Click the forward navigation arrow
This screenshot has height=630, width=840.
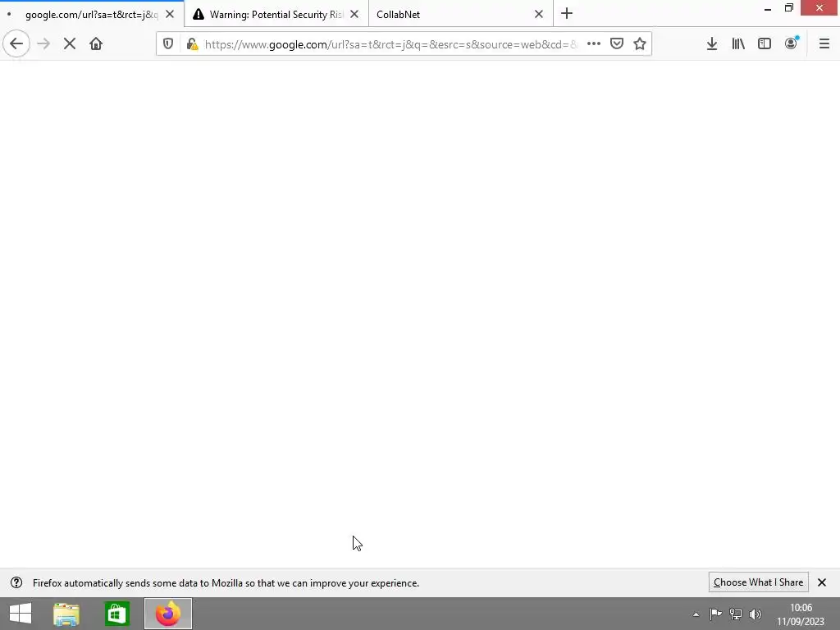(x=43, y=44)
